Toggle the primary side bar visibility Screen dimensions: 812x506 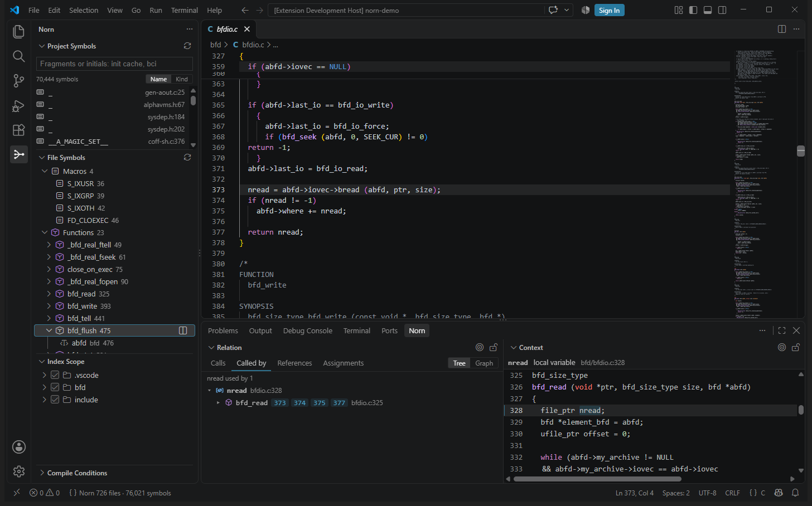[693, 10]
